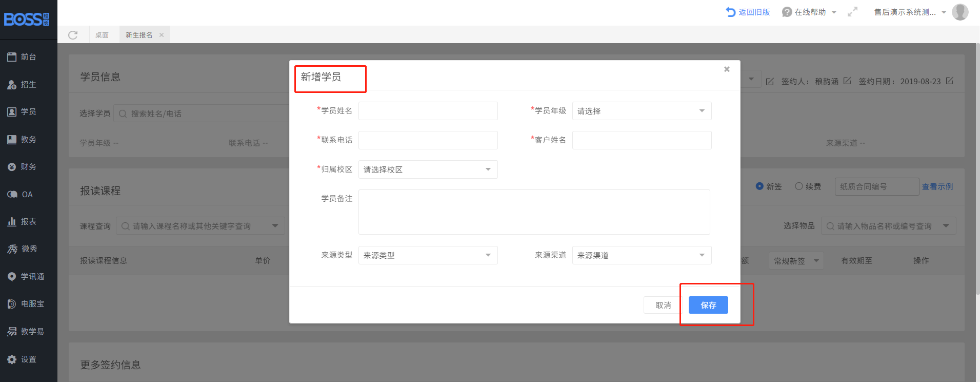Click the 纸质合同编号 input field
The width and height of the screenshot is (980, 382).
pyautogui.click(x=876, y=186)
